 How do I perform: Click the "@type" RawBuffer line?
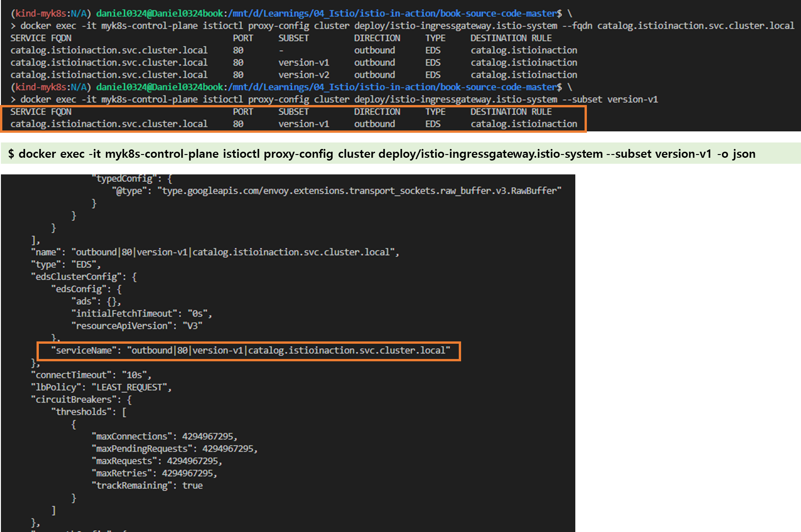click(337, 191)
